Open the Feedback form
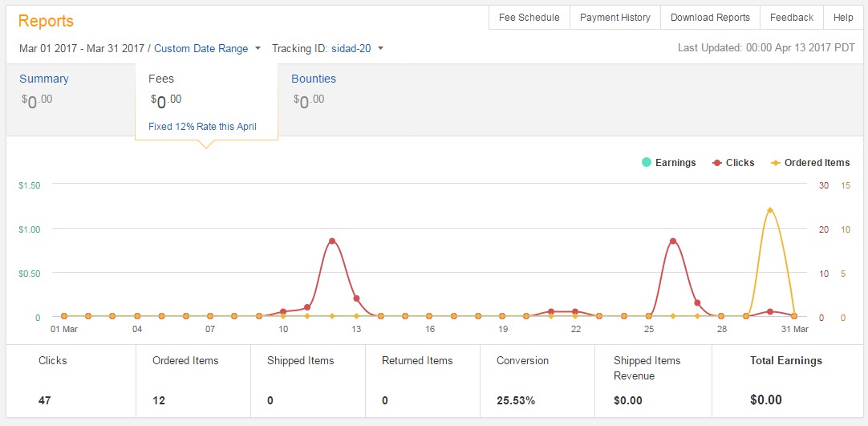Screen dimensions: 868x426 pos(792,18)
